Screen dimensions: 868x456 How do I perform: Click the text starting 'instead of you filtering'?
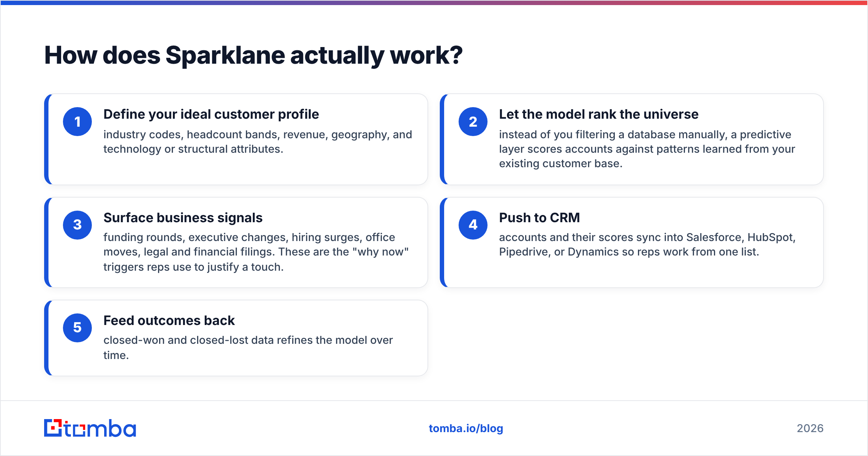pyautogui.click(x=647, y=149)
